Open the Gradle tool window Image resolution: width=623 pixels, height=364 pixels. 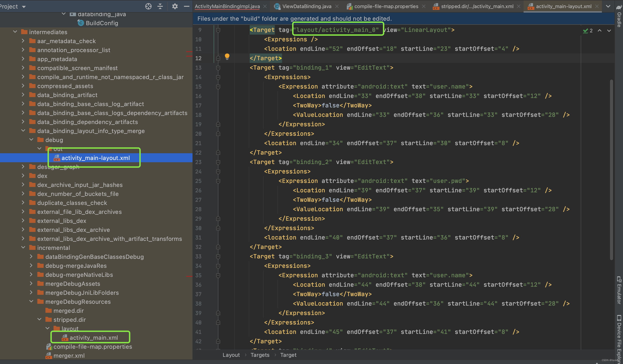(619, 16)
